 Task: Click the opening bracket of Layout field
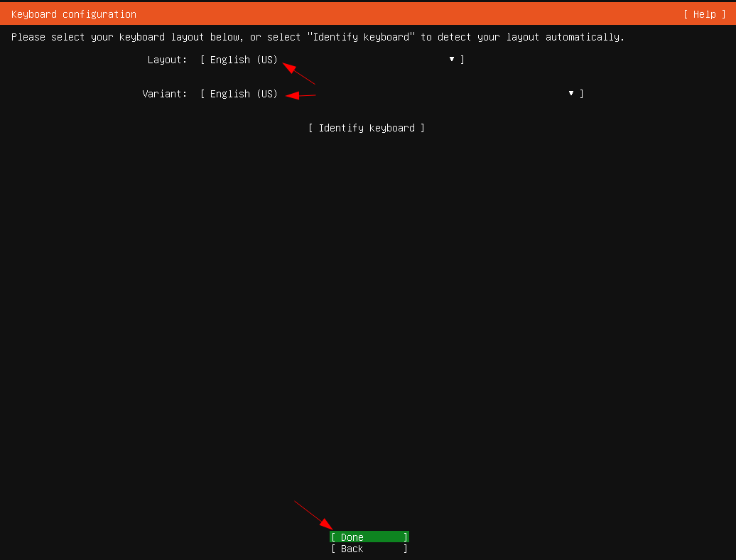click(x=202, y=60)
